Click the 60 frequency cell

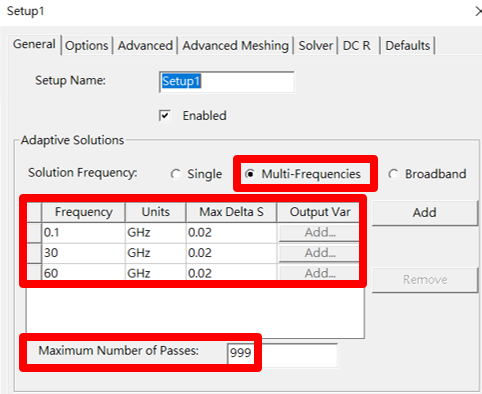click(x=83, y=273)
